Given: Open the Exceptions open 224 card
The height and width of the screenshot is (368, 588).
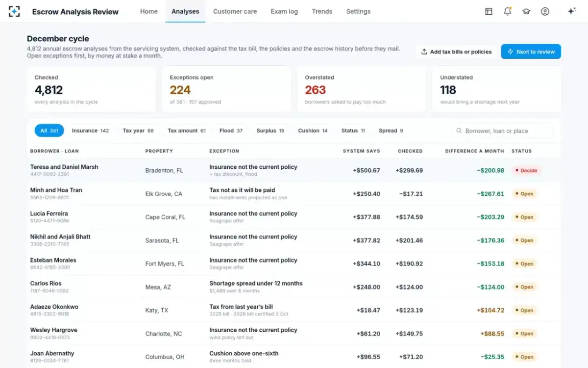Looking at the screenshot, I should 226,89.
